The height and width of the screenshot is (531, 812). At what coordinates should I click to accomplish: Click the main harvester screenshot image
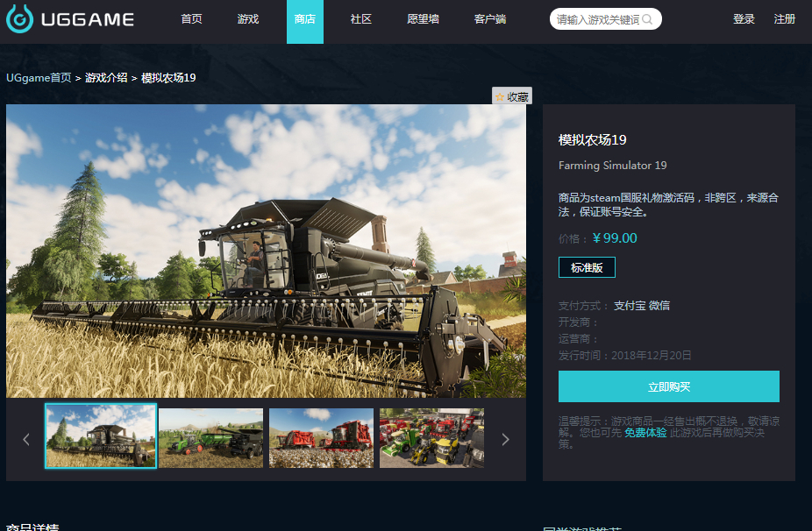click(x=267, y=251)
